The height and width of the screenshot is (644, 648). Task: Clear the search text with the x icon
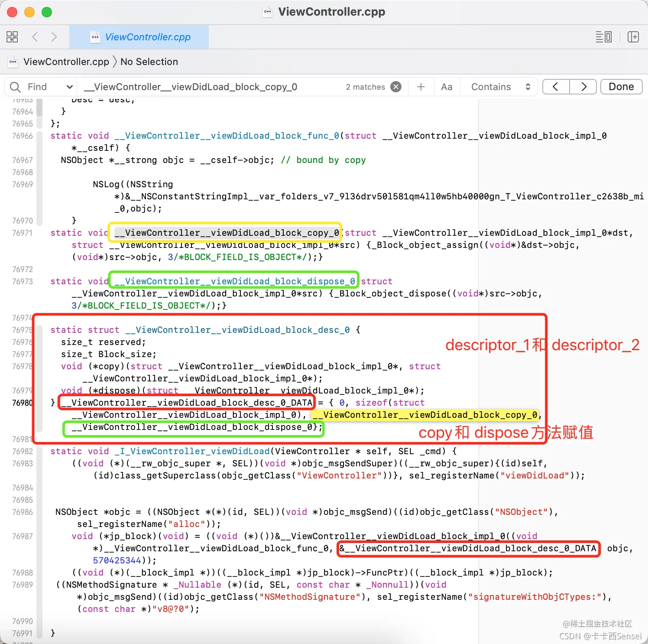coord(395,86)
